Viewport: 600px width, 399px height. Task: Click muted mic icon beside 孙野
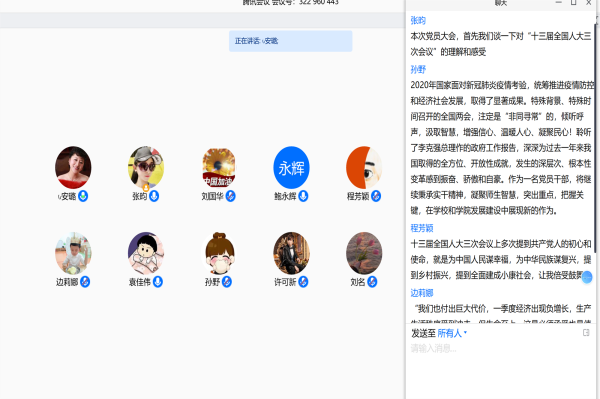coord(227,282)
